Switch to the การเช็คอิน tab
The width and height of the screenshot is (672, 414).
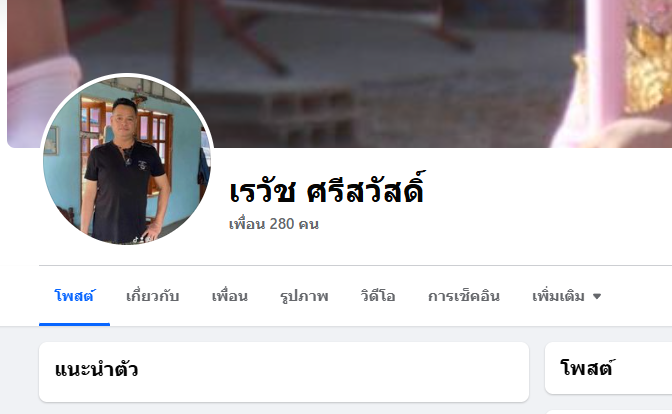464,296
